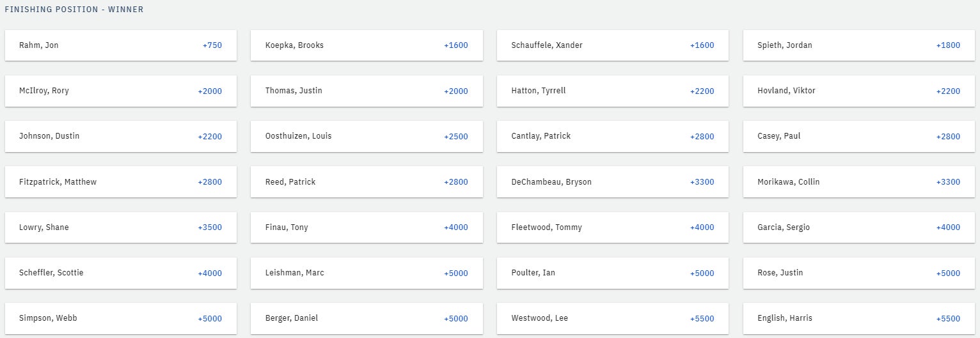Select Fitzpatrick, Matthew to win

point(121,182)
